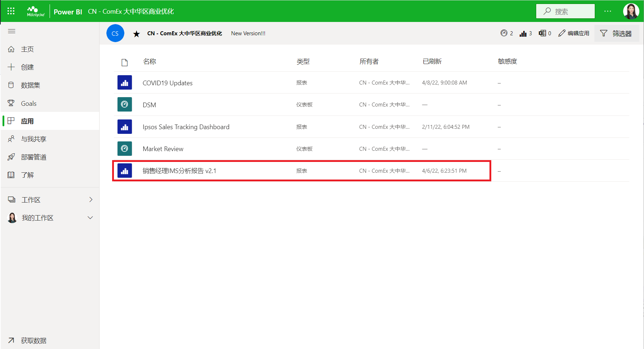The height and width of the screenshot is (349, 644).
Task: Collapse the navigation pane hamburger
Action: point(11,31)
